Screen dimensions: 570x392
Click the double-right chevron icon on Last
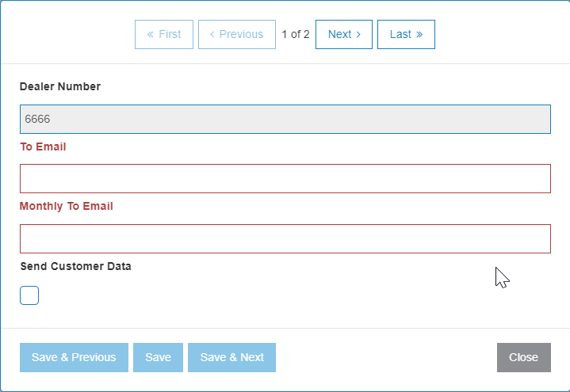[x=419, y=35]
